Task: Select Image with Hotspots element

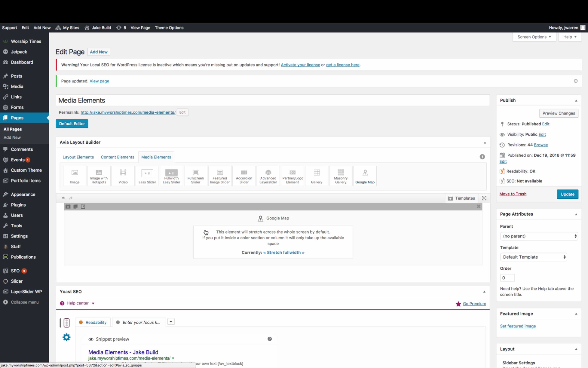Action: tap(99, 176)
